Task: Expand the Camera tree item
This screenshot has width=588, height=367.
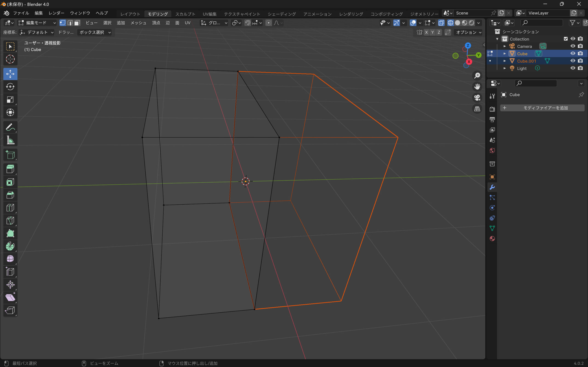Action: [505, 46]
